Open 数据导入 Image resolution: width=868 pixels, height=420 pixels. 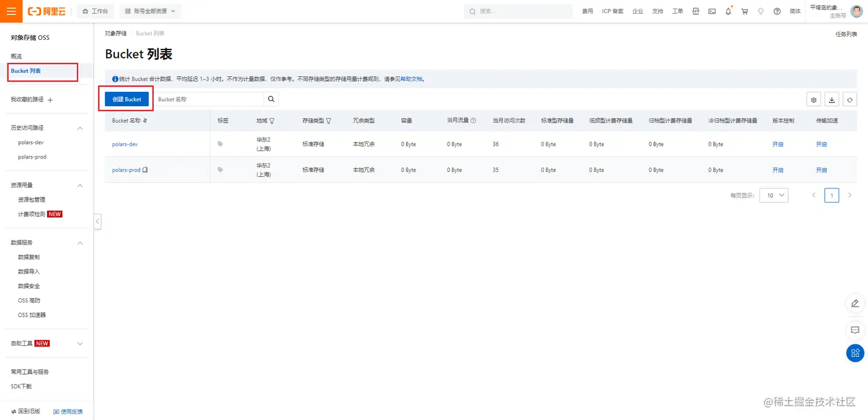point(29,271)
